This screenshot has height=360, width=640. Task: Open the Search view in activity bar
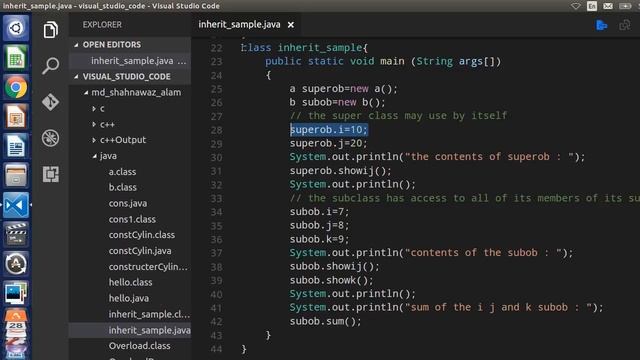click(51, 66)
